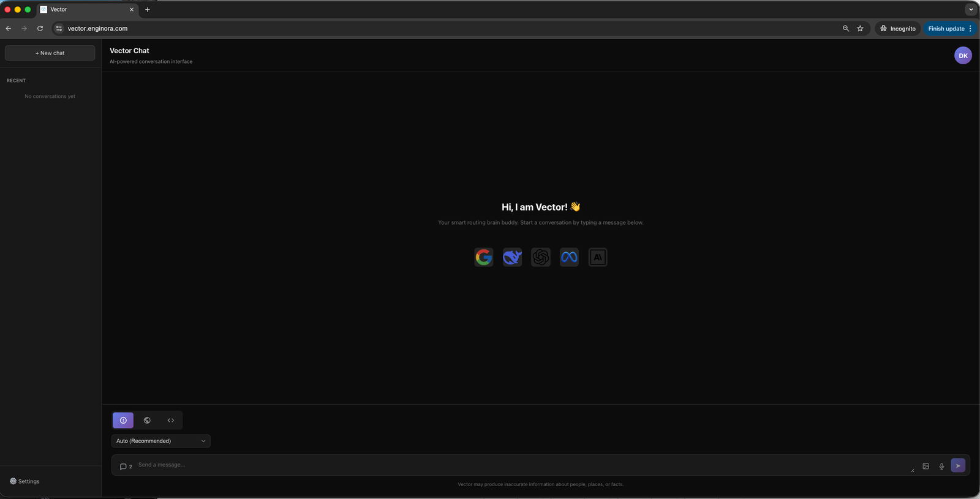Open Settings in the sidebar
Screen dimensions: 980x499
pyautogui.click(x=24, y=481)
